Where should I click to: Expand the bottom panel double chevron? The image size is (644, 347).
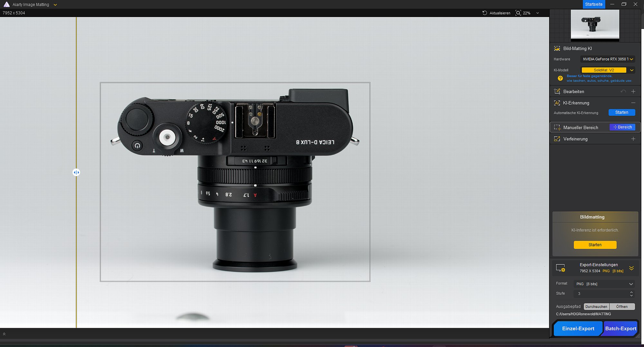[x=4, y=334]
